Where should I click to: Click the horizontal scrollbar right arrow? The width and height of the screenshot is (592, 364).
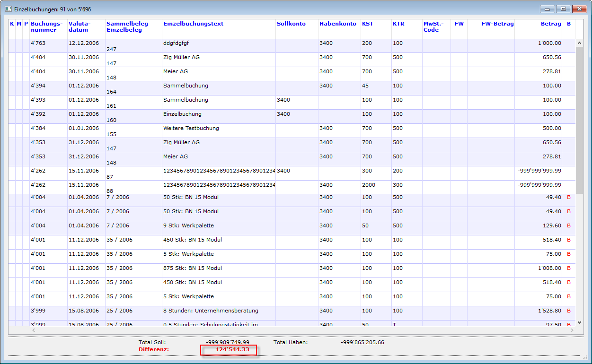pyautogui.click(x=572, y=330)
